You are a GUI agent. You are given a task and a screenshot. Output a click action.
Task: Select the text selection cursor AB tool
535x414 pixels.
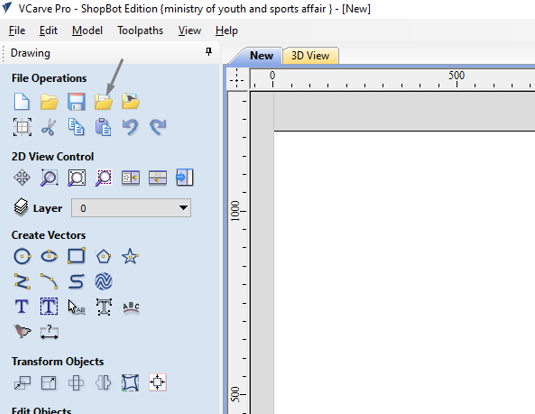click(x=76, y=307)
